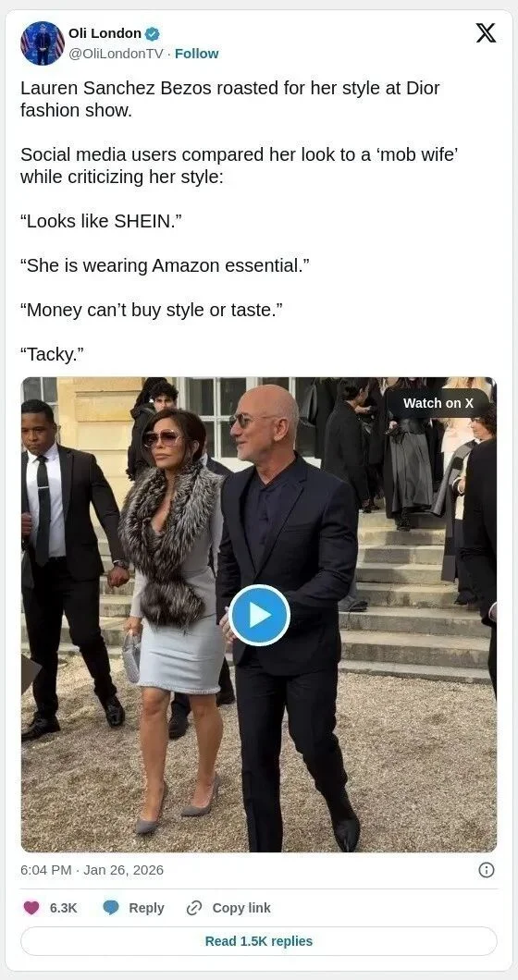Click the Copy link text
The width and height of the screenshot is (518, 980).
pyautogui.click(x=241, y=908)
